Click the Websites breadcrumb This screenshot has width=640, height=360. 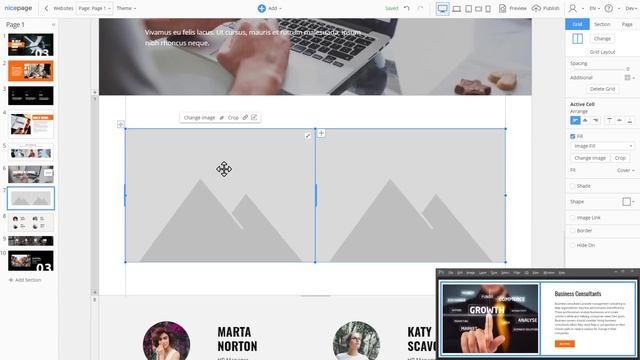coord(63,8)
